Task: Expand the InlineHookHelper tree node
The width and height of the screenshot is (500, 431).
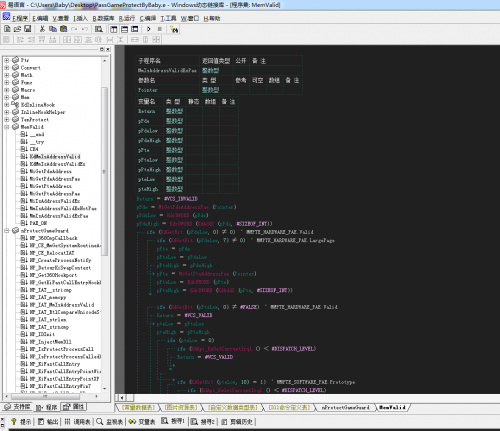Action: pyautogui.click(x=7, y=112)
